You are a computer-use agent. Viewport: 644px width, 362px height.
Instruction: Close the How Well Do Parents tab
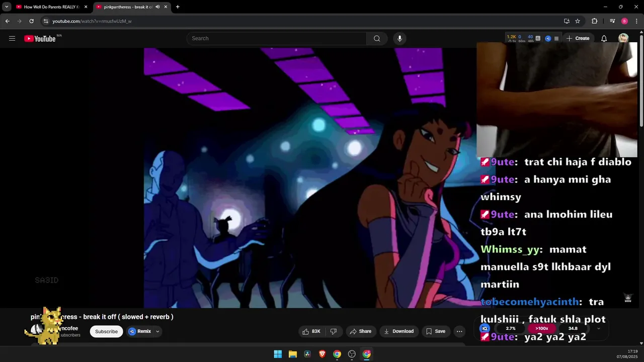coord(86,7)
